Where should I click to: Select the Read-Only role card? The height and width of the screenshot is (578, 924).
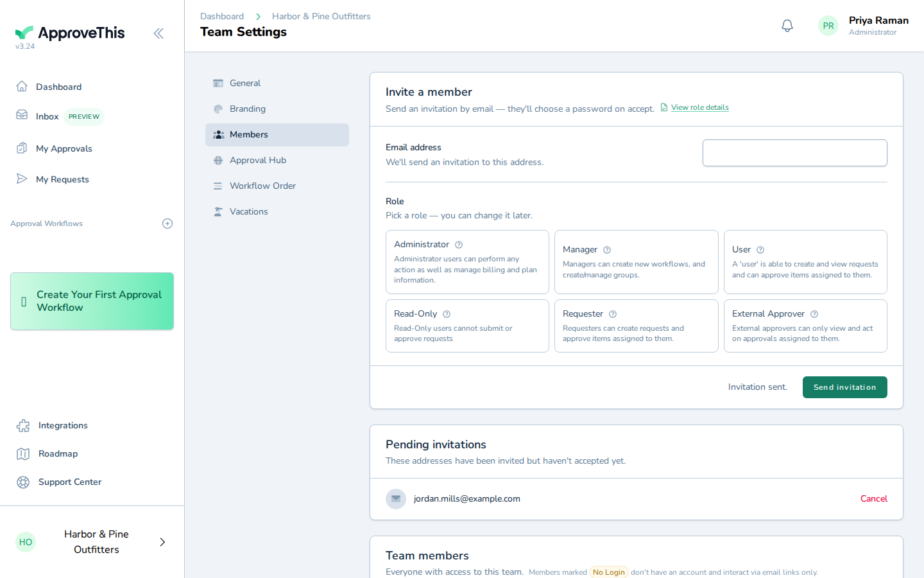coord(467,326)
